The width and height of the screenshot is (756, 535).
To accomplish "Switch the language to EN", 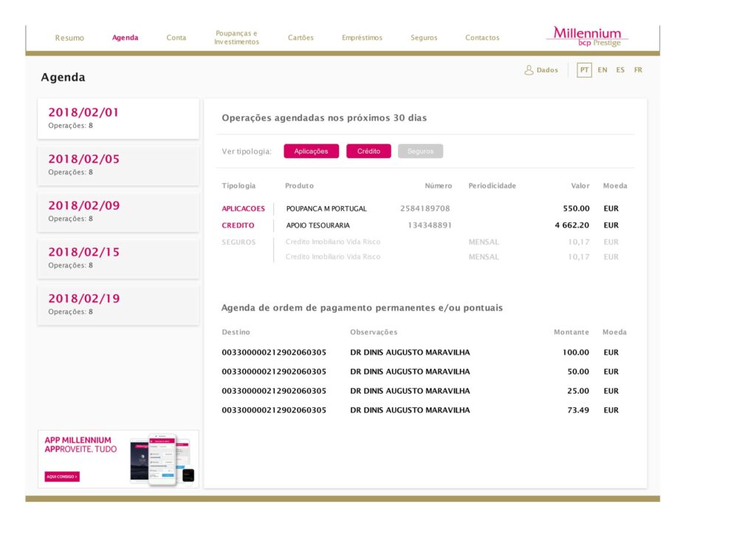I will point(602,69).
